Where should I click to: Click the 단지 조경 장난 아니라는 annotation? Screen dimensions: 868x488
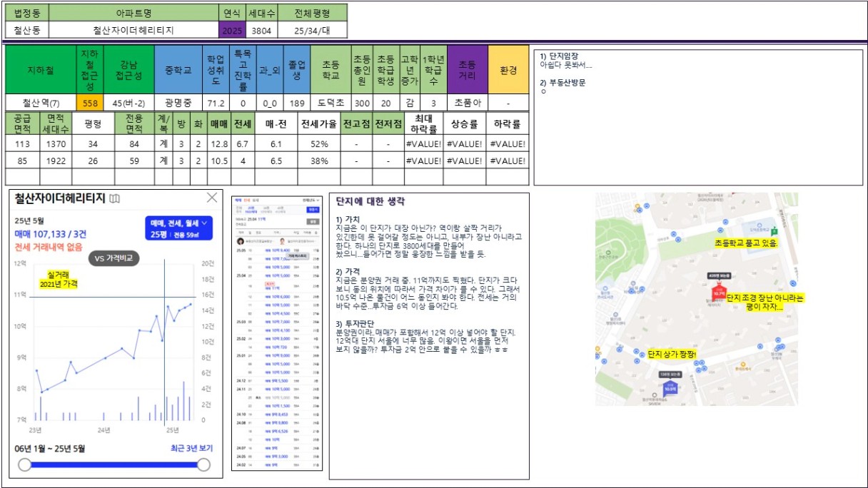coord(765,298)
